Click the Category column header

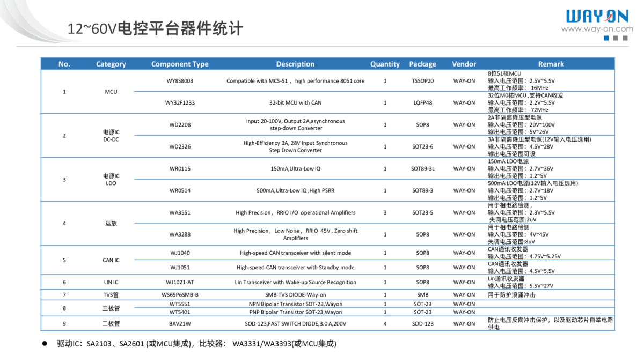coord(111,64)
